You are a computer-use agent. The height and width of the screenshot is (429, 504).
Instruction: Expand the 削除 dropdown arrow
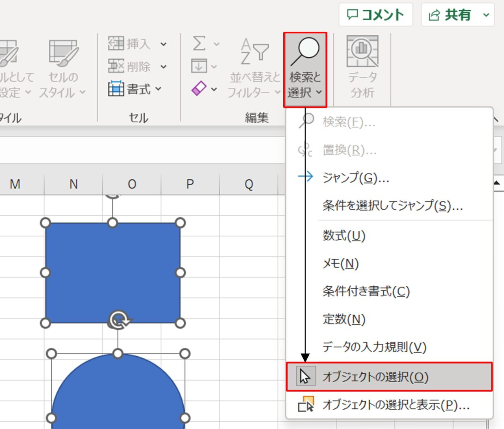click(163, 66)
